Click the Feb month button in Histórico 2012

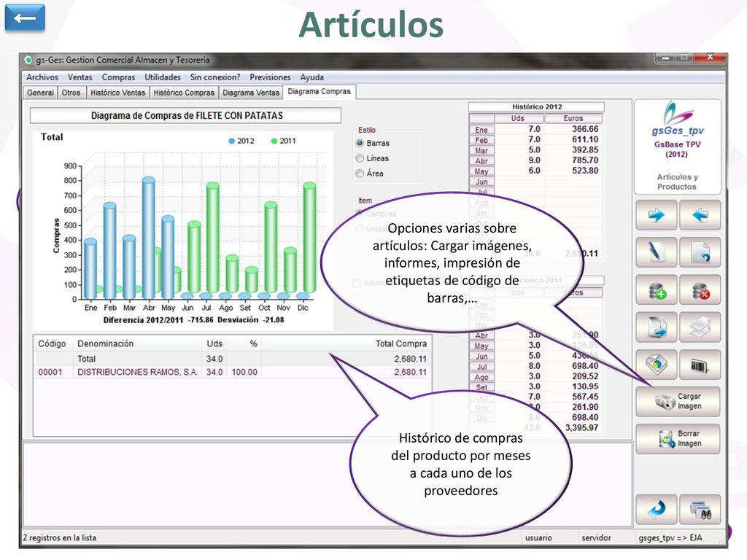click(481, 140)
